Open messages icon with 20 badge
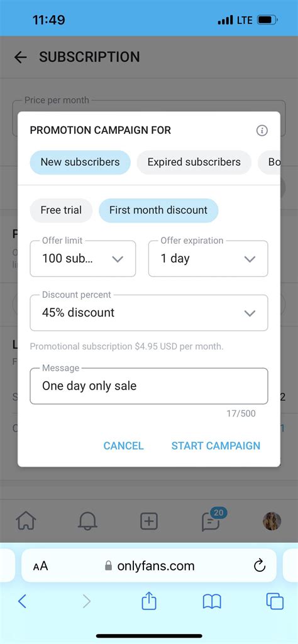The image size is (298, 644). click(211, 520)
